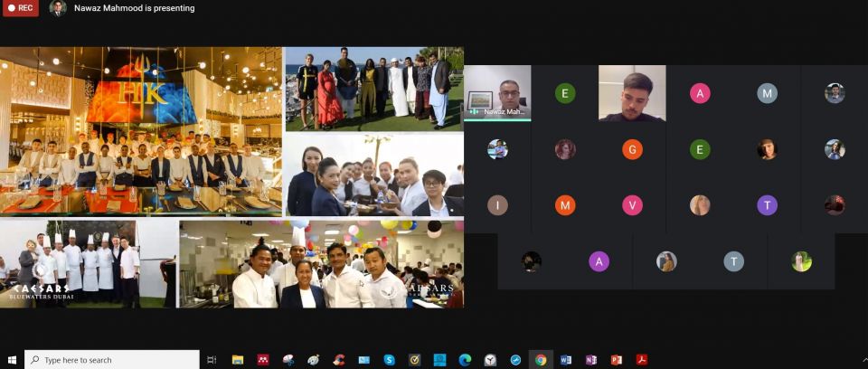Image resolution: width=868 pixels, height=369 pixels.
Task: Open Microsoft Edge from the taskbar
Action: coord(465,359)
